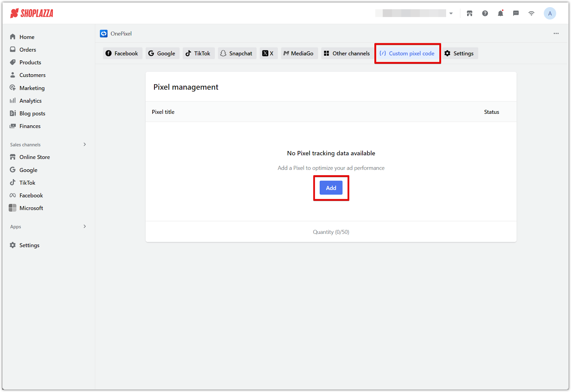The height and width of the screenshot is (392, 571).
Task: Expand the Apps section chevron
Action: [85, 226]
